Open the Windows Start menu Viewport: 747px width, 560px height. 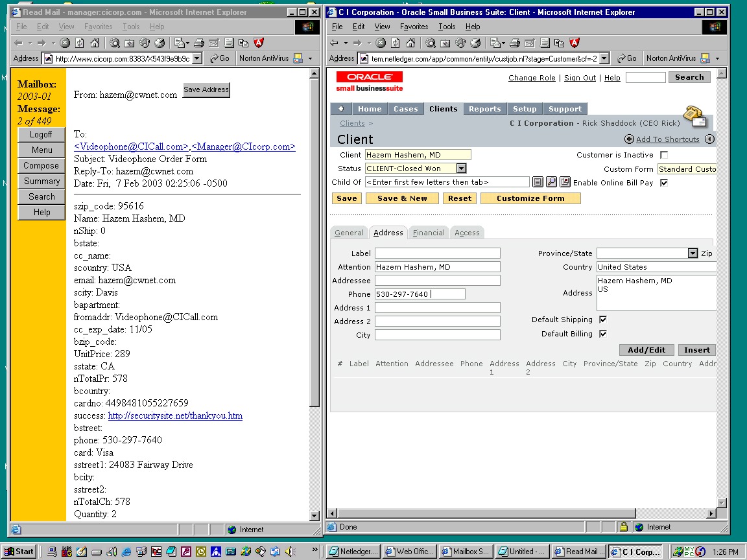(19, 552)
